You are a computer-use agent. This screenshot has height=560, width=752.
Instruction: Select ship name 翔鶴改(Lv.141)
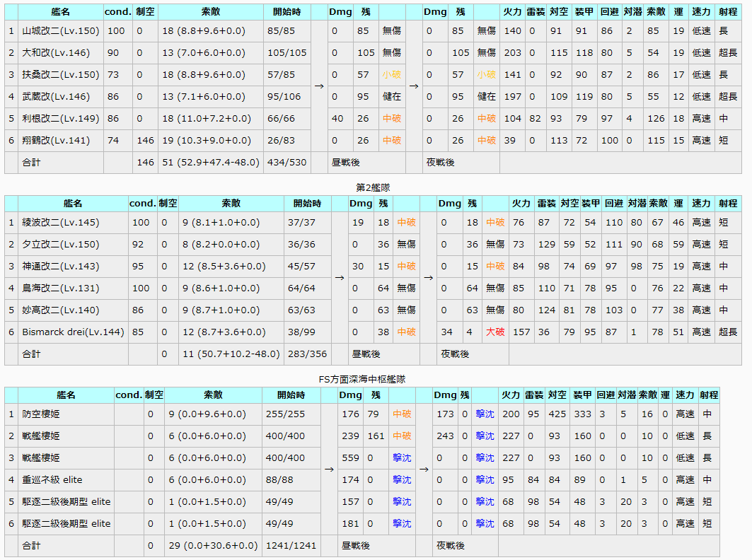(x=56, y=141)
